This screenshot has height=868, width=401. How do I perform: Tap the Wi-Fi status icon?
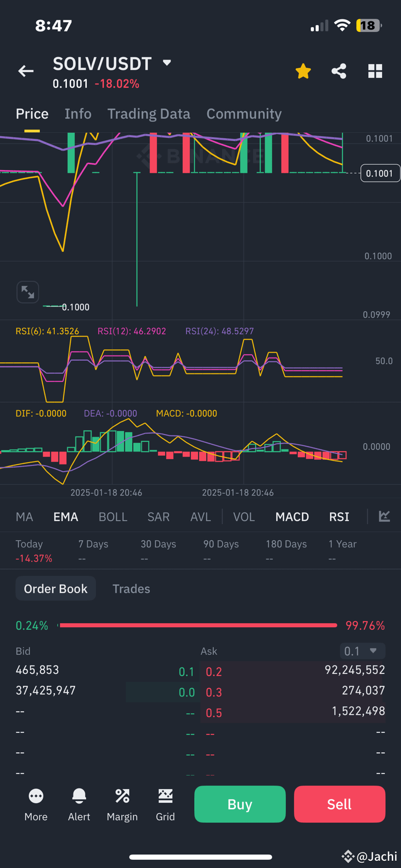pyautogui.click(x=342, y=25)
